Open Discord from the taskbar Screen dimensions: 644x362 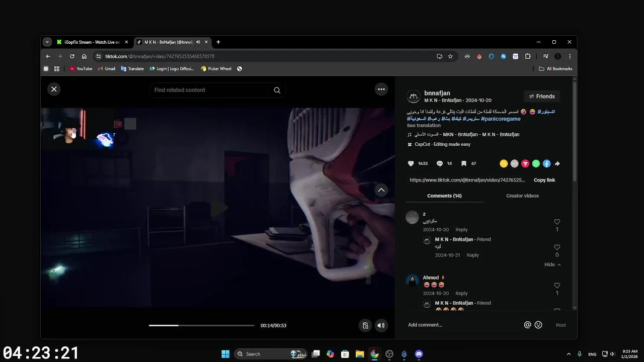[x=419, y=354]
